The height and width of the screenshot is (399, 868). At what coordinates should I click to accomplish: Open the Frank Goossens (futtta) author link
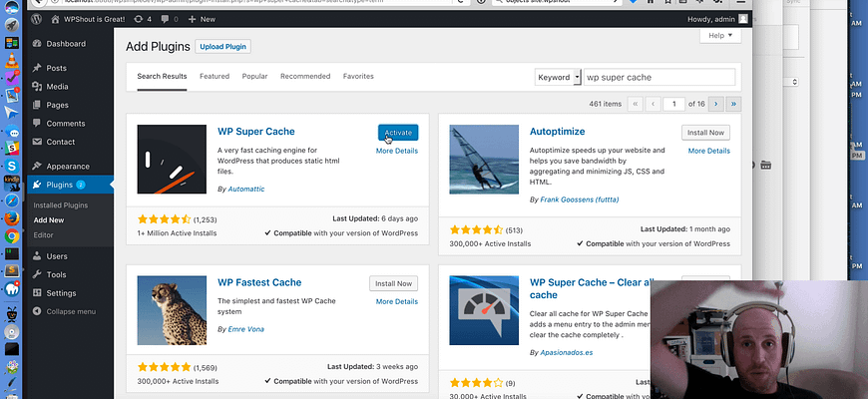[580, 199]
